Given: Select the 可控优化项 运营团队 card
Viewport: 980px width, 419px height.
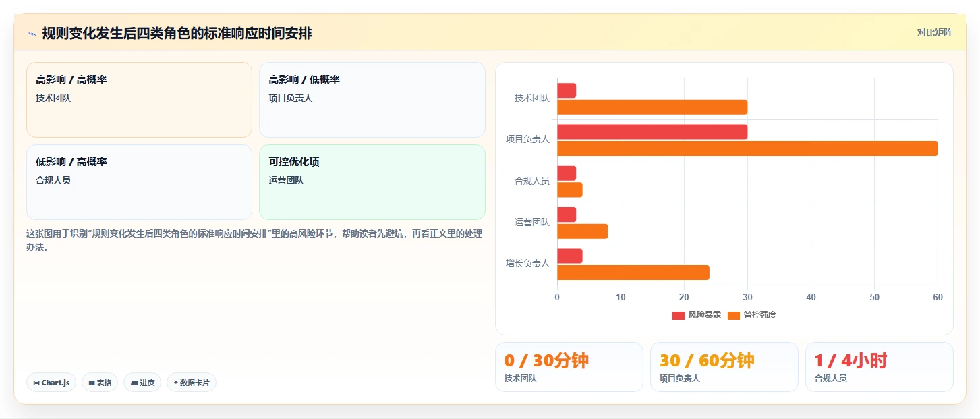Looking at the screenshot, I should coord(372,182).
